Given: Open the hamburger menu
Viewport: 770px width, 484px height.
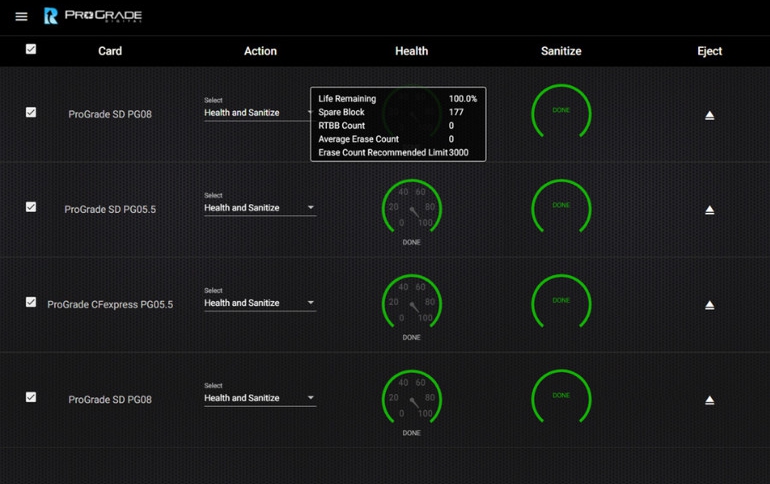Looking at the screenshot, I should pyautogui.click(x=21, y=17).
